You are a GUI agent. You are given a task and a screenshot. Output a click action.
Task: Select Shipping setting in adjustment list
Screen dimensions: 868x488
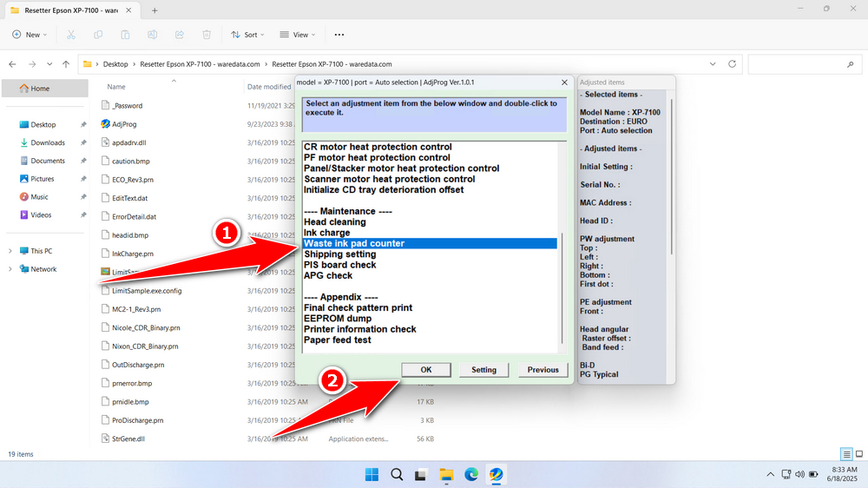340,254
